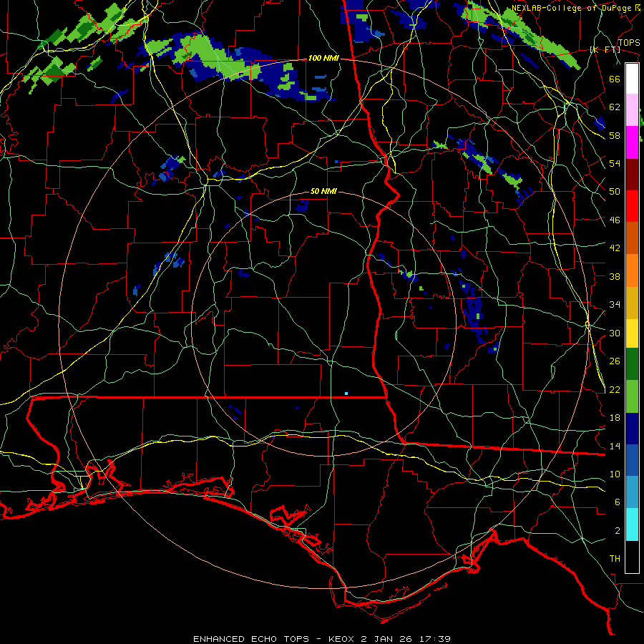
Task: Select the sky blue legend swatch
Action: pos(632,492)
